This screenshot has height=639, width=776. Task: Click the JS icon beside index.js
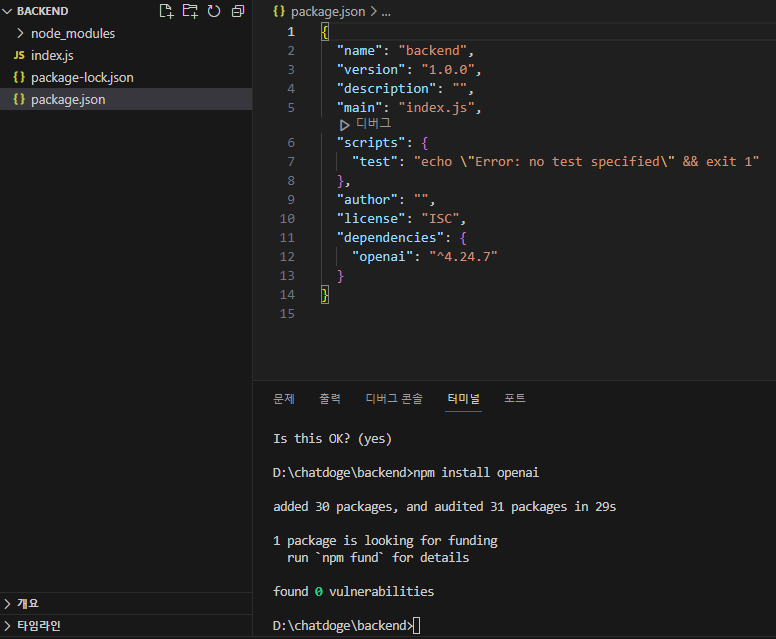point(19,55)
